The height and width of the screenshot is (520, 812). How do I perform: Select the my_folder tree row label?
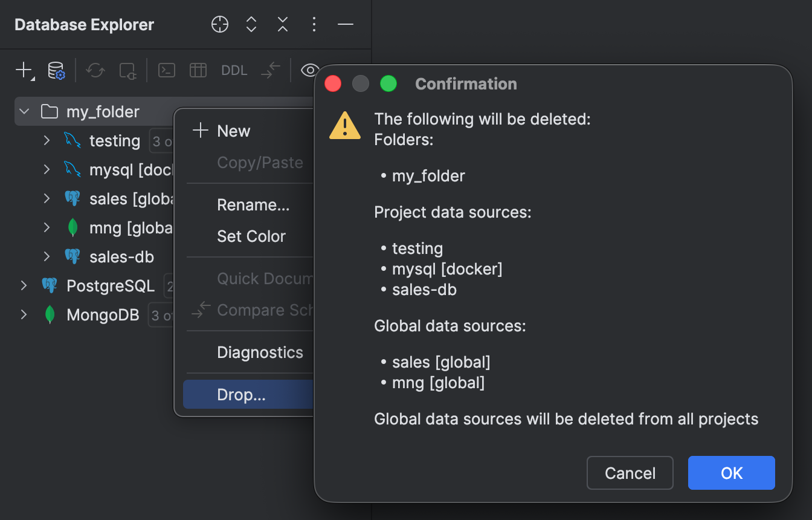click(103, 112)
